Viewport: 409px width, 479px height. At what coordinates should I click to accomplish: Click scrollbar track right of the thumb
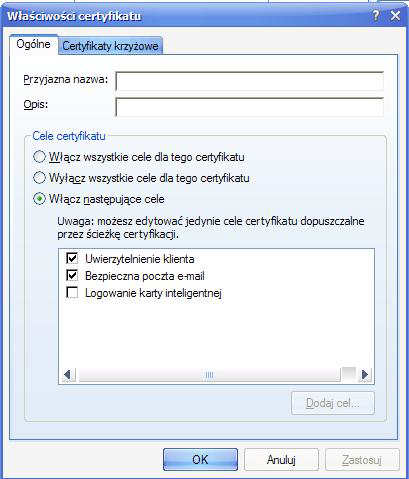point(349,375)
